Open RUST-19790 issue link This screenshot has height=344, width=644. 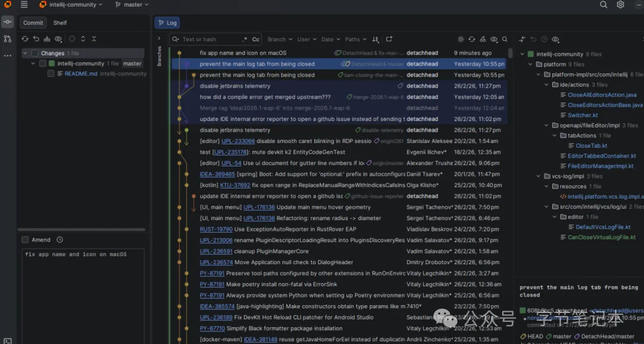216,229
